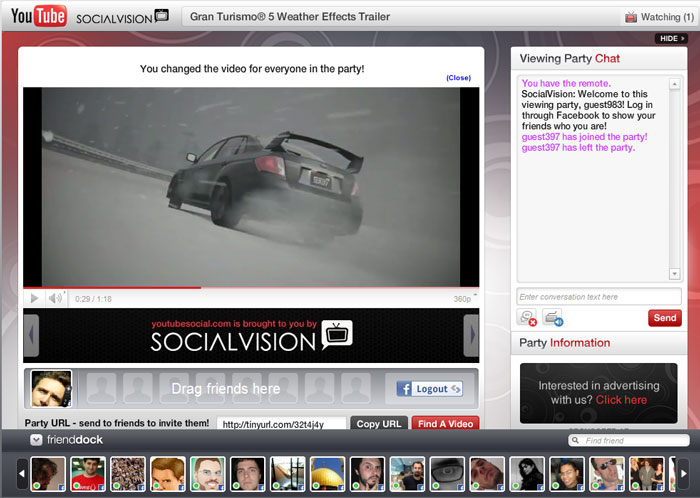
Task: Click the 0:29 / 1:18 time display
Action: (93, 299)
